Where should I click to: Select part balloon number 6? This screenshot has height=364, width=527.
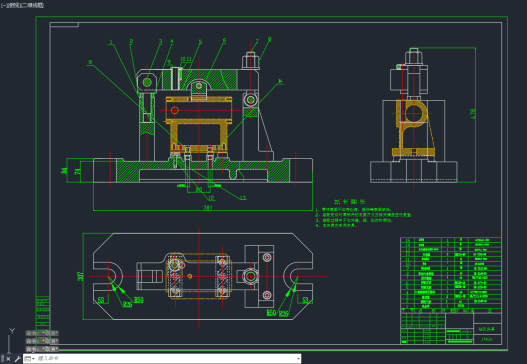click(x=224, y=41)
